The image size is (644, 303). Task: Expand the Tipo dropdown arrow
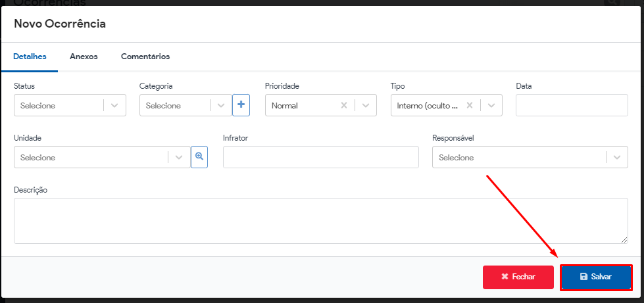pos(491,106)
